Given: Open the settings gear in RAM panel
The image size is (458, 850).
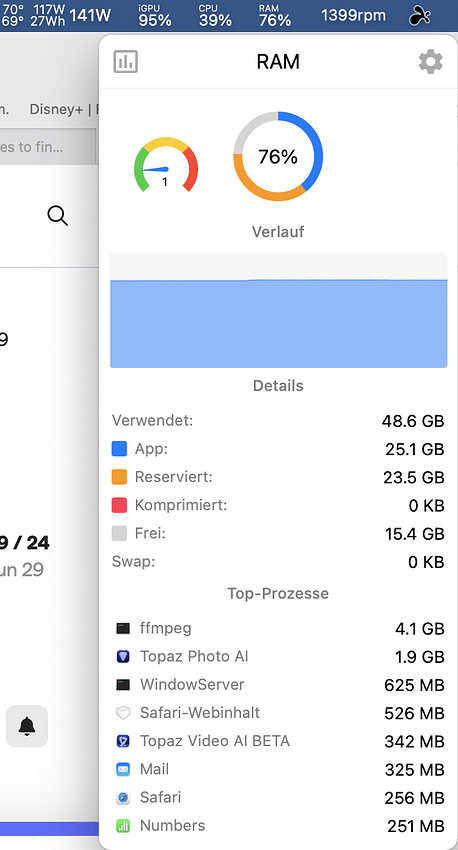Looking at the screenshot, I should click(x=431, y=62).
